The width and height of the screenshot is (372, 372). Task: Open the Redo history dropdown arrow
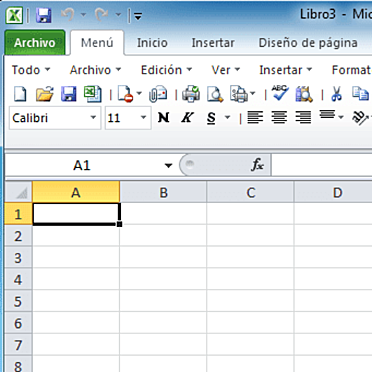tap(118, 15)
